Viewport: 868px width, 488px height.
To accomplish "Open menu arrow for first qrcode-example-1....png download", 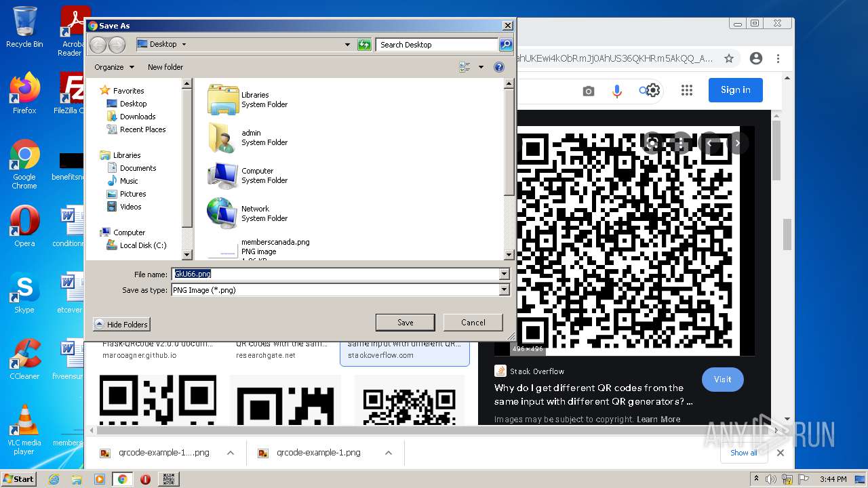I will tap(231, 453).
